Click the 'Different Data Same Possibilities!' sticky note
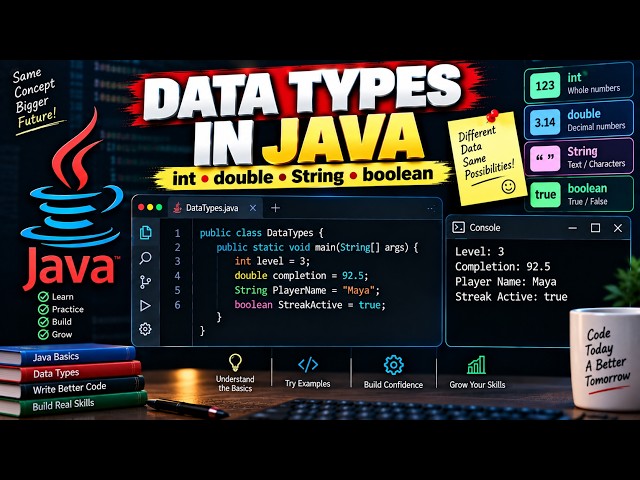Screen dimensions: 640x480 [x=487, y=159]
